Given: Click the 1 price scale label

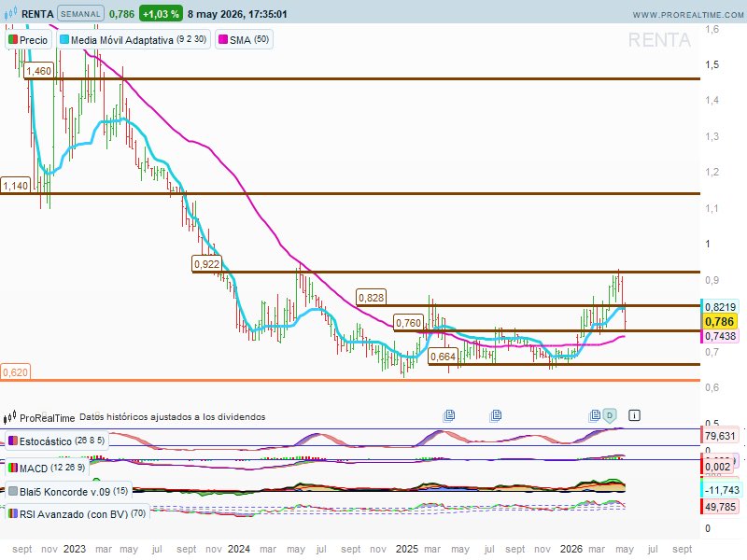Looking at the screenshot, I should (708, 244).
